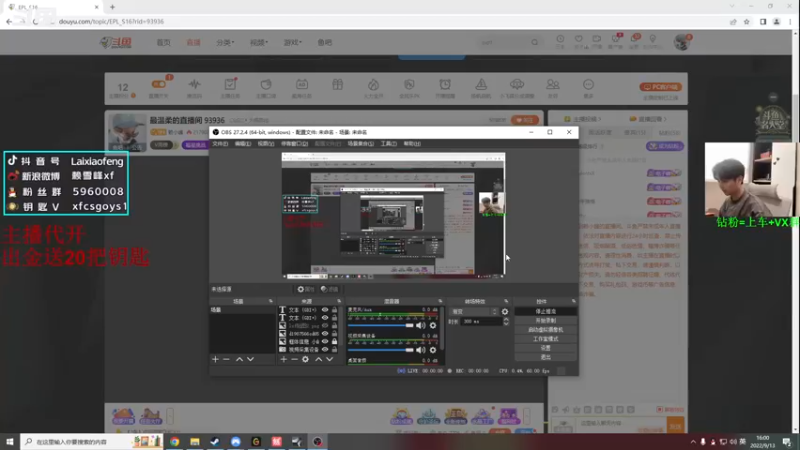Click ellipsis more icon in streamer toolbar

pos(588,84)
